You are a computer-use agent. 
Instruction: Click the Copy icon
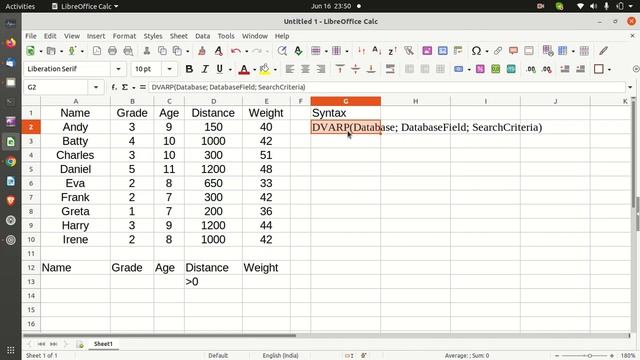pos(162,51)
